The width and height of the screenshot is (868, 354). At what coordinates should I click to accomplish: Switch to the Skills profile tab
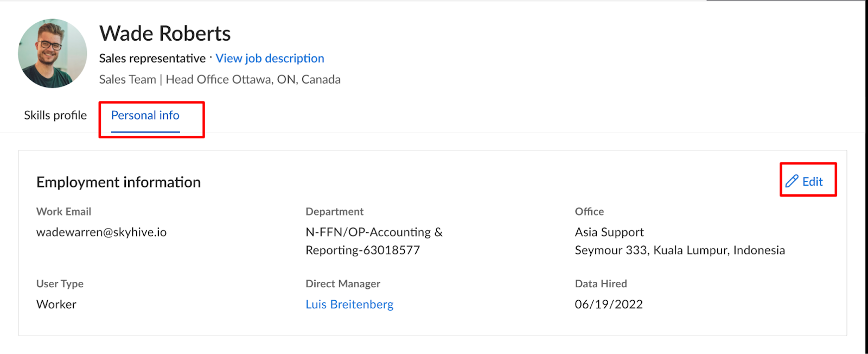55,115
